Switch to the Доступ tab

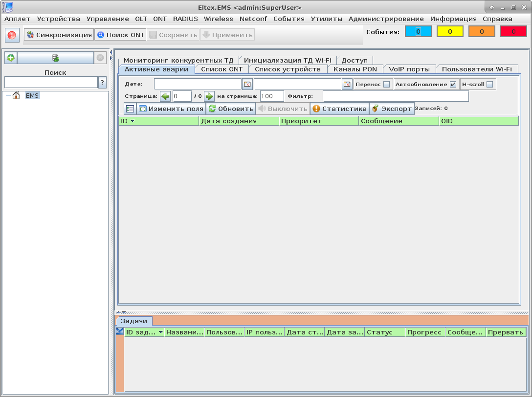(x=355, y=61)
